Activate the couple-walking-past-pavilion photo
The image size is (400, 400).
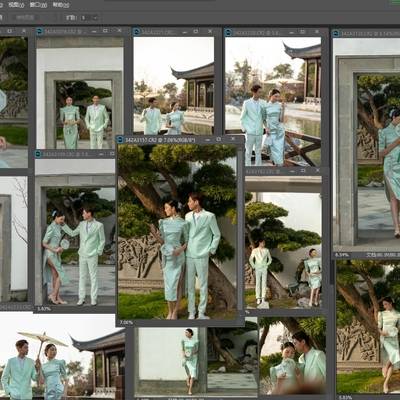174,86
